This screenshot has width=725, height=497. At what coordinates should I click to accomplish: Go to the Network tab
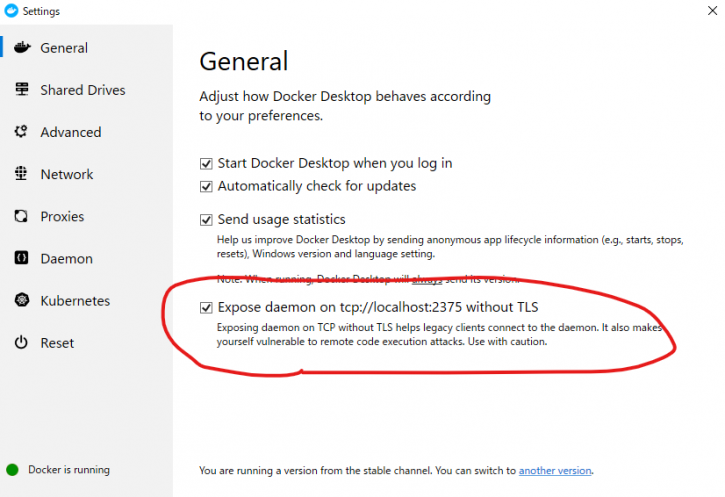coord(86,174)
